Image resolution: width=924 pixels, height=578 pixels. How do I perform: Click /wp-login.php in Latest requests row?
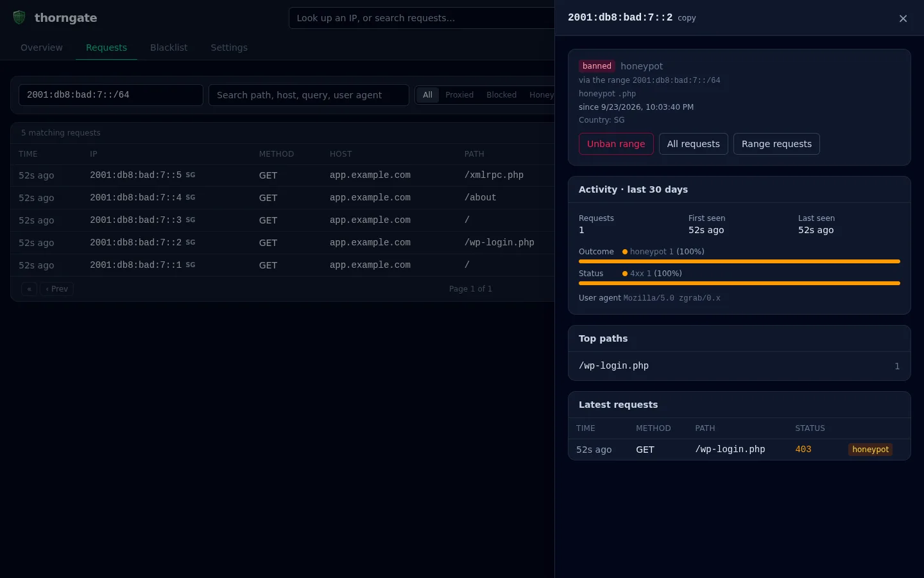[730, 450]
